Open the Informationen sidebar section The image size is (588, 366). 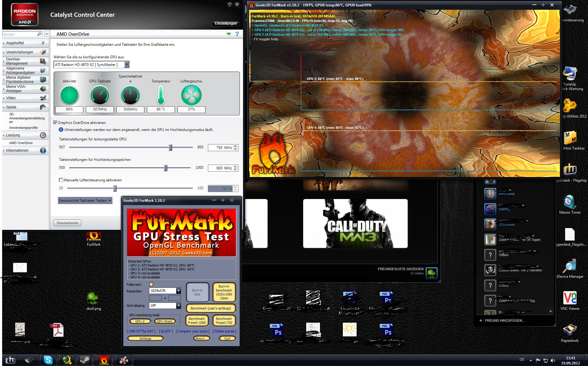tap(17, 150)
